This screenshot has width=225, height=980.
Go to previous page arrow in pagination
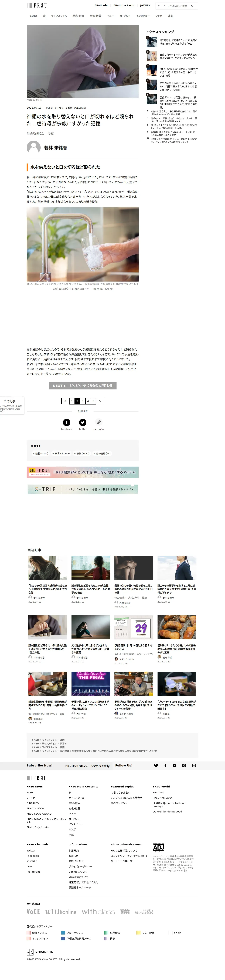point(66,401)
